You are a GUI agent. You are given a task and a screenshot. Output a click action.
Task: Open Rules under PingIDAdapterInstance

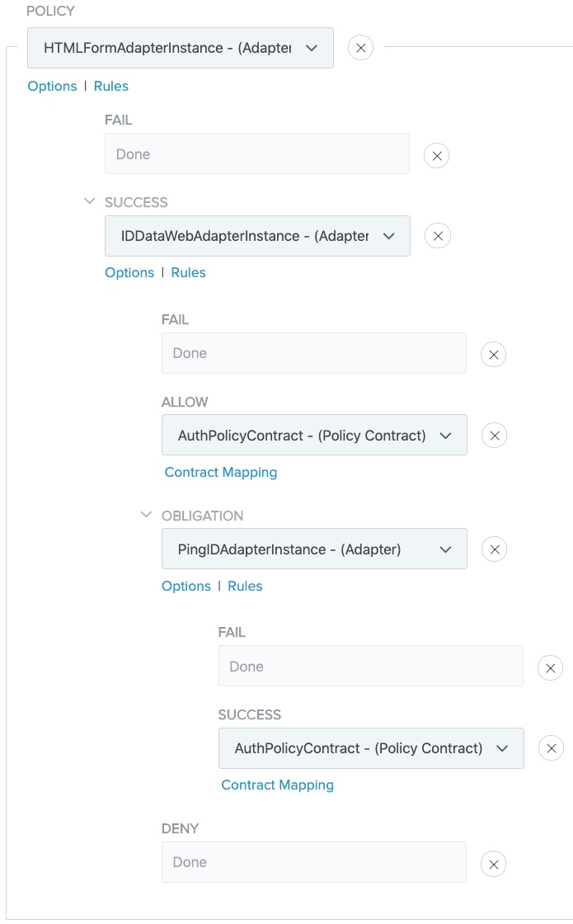coord(245,586)
